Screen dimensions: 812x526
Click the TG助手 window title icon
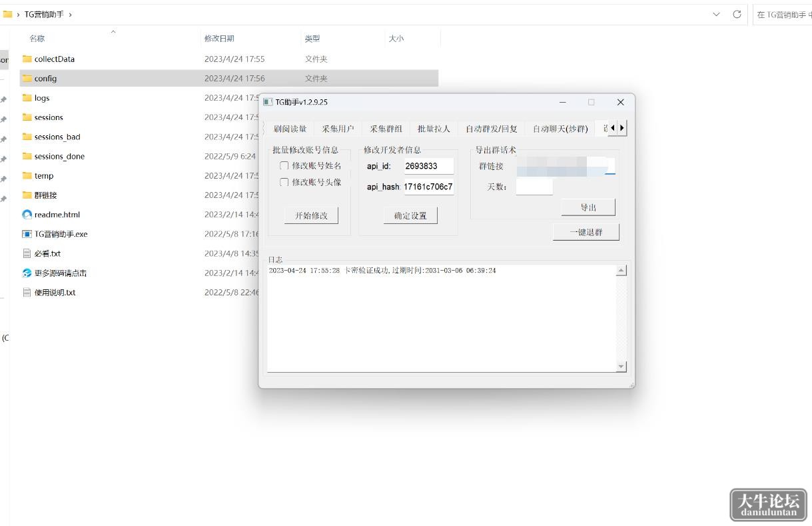pyautogui.click(x=268, y=102)
